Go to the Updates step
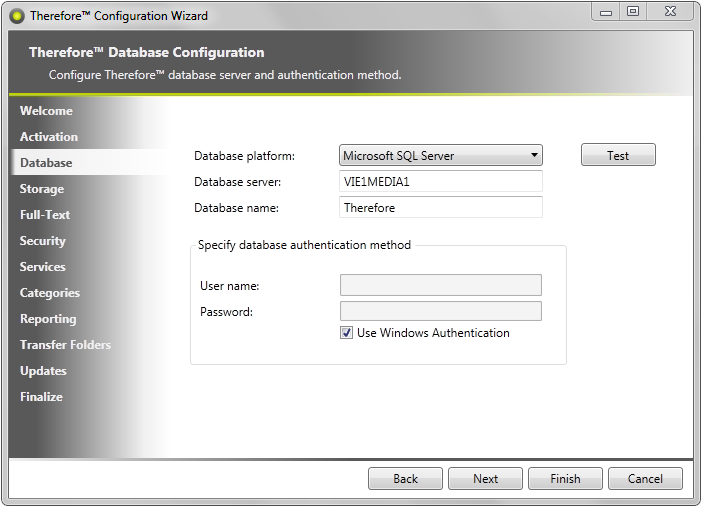This screenshot has width=702, height=507. tap(43, 370)
